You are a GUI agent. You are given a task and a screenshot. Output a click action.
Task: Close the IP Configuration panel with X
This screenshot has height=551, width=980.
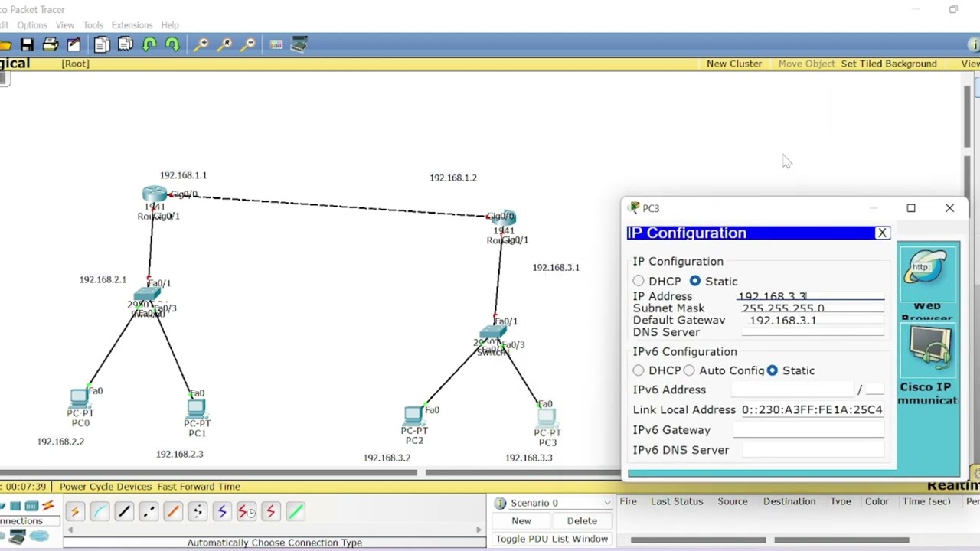882,233
